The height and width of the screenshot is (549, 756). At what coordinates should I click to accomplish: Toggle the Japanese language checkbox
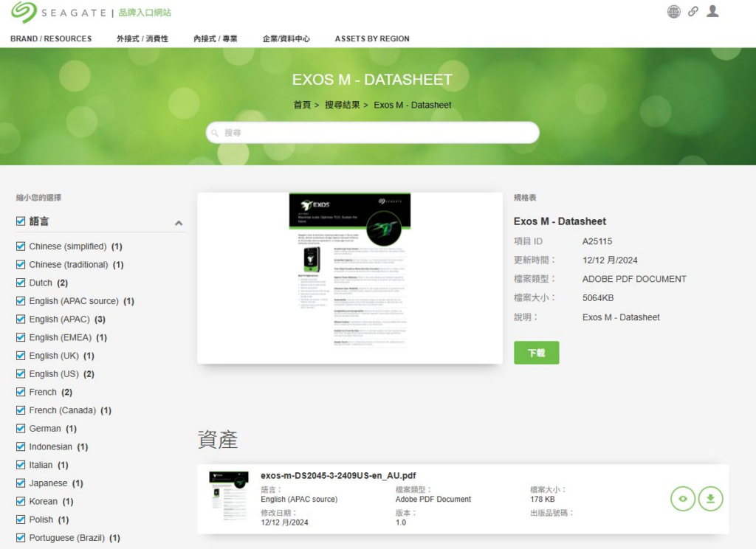(x=21, y=483)
